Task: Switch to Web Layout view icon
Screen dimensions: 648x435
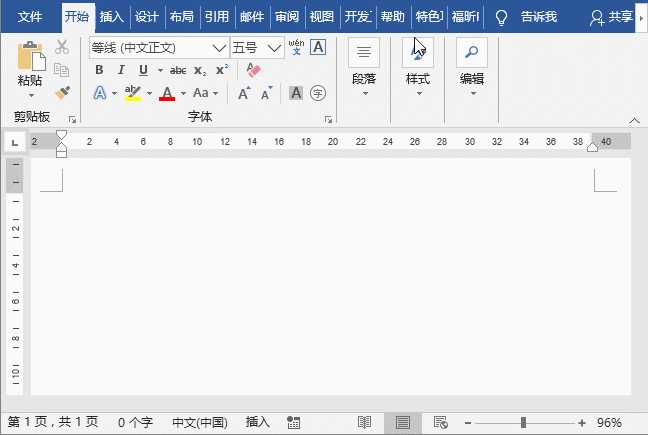Action: coord(441,423)
